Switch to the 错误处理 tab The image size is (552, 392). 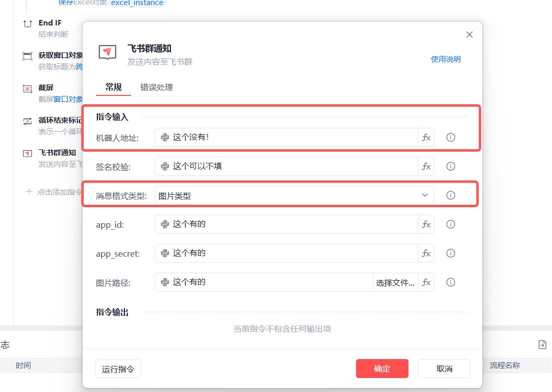pyautogui.click(x=156, y=87)
